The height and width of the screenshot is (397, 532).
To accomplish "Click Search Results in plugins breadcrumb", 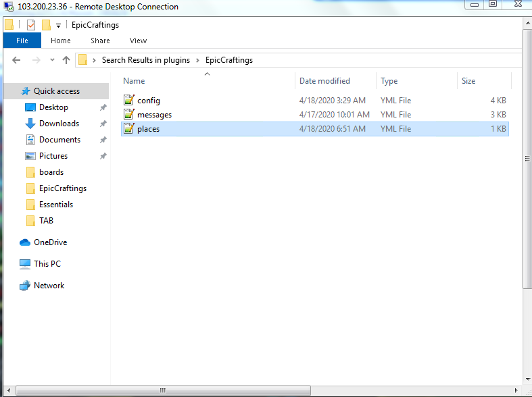I will coord(146,60).
